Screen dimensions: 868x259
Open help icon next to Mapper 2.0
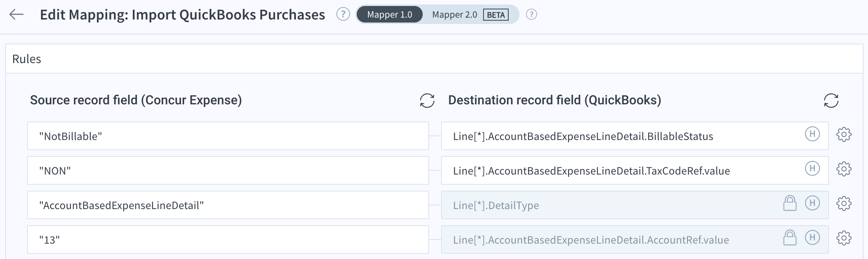pyautogui.click(x=531, y=15)
